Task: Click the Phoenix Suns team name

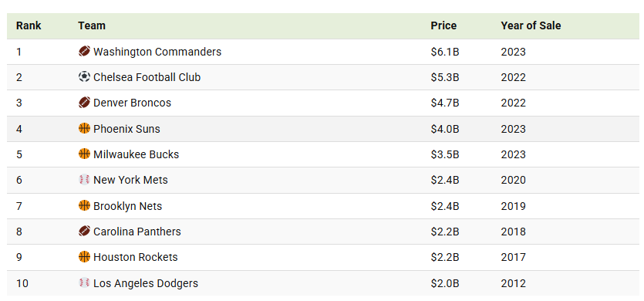Action: point(127,129)
